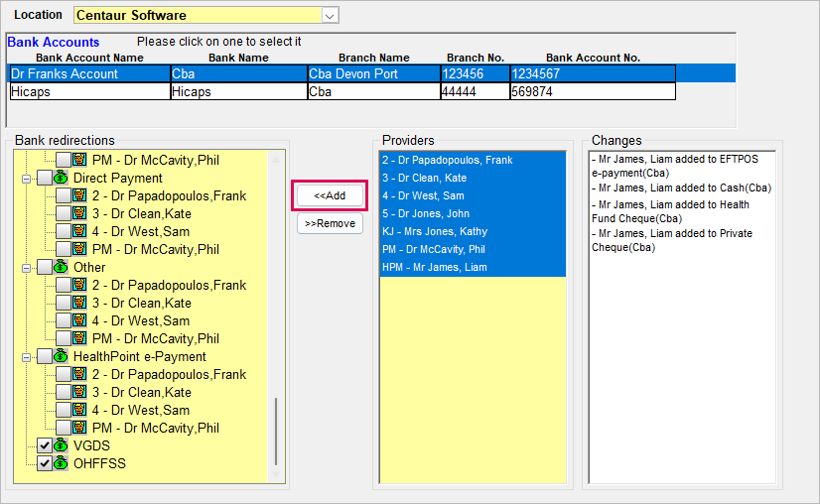The image size is (820, 504).
Task: Click the Direct Payment money bag icon
Action: tap(61, 178)
